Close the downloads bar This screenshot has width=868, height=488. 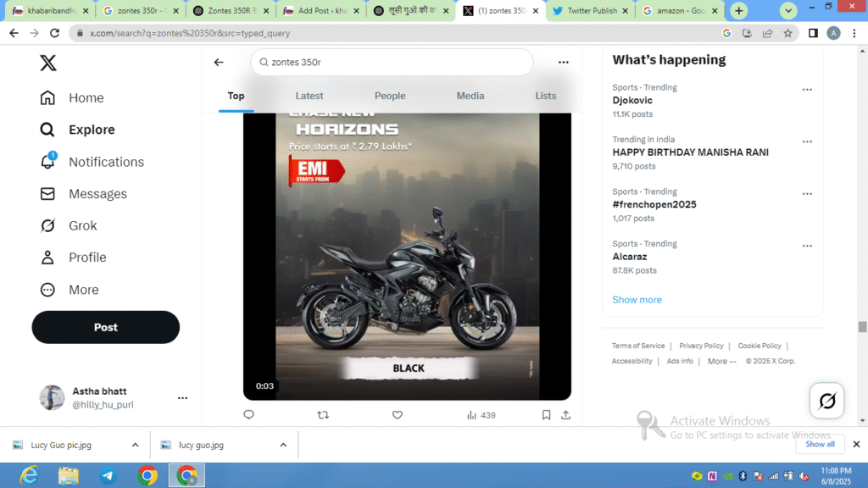[x=856, y=444]
